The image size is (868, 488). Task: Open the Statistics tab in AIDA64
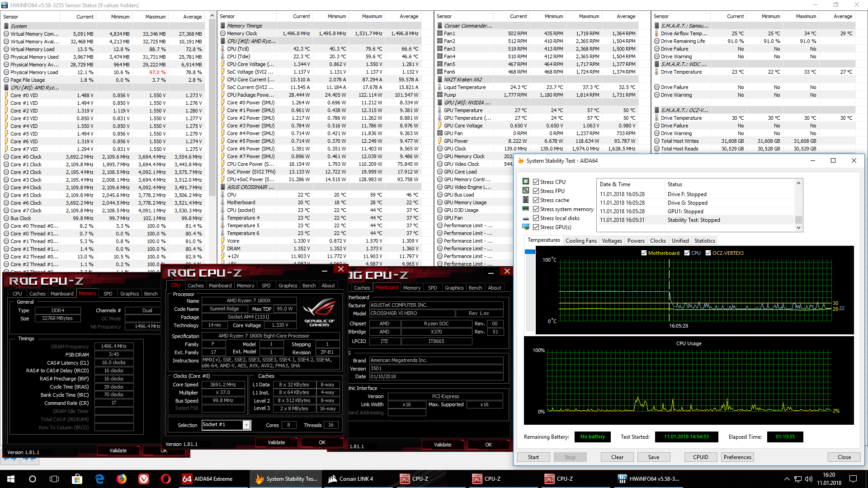pos(704,241)
